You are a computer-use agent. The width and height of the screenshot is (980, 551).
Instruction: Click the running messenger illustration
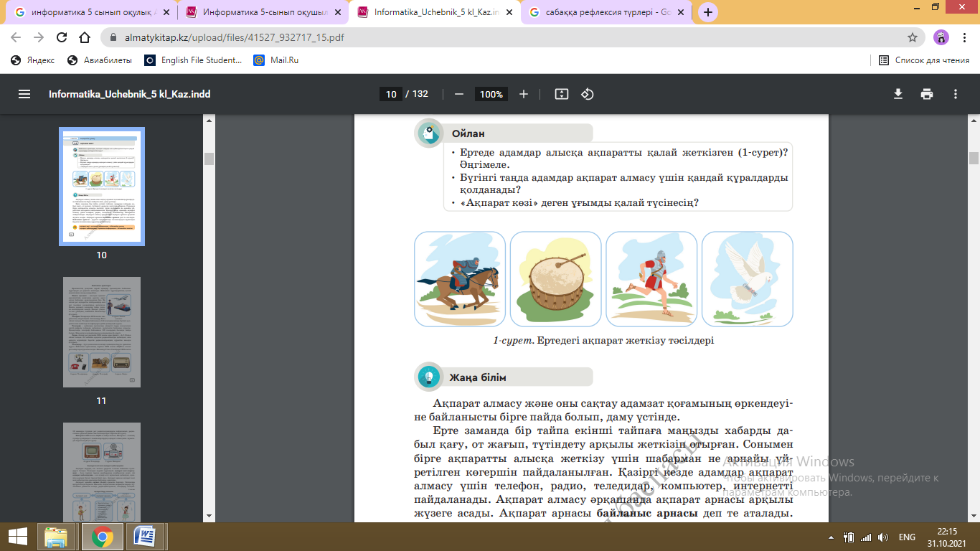[x=651, y=279]
